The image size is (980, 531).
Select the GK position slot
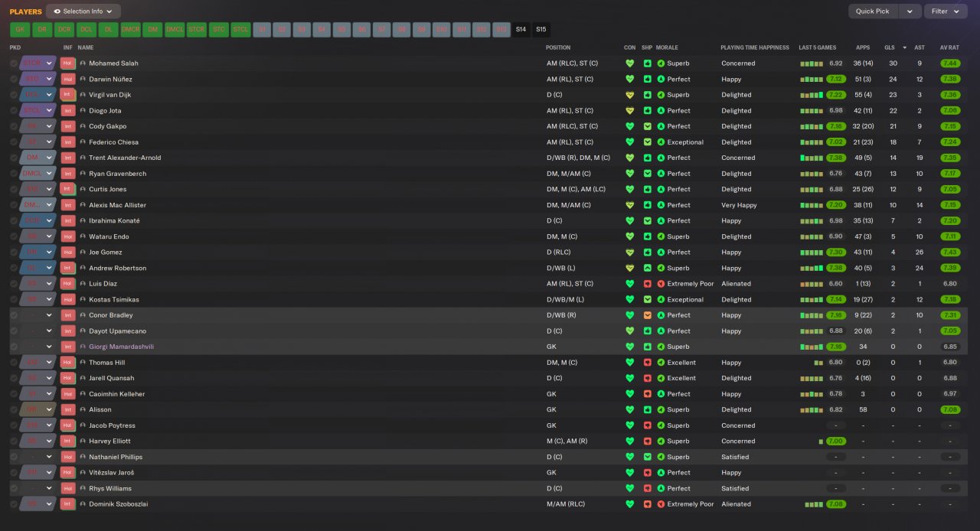tap(20, 30)
